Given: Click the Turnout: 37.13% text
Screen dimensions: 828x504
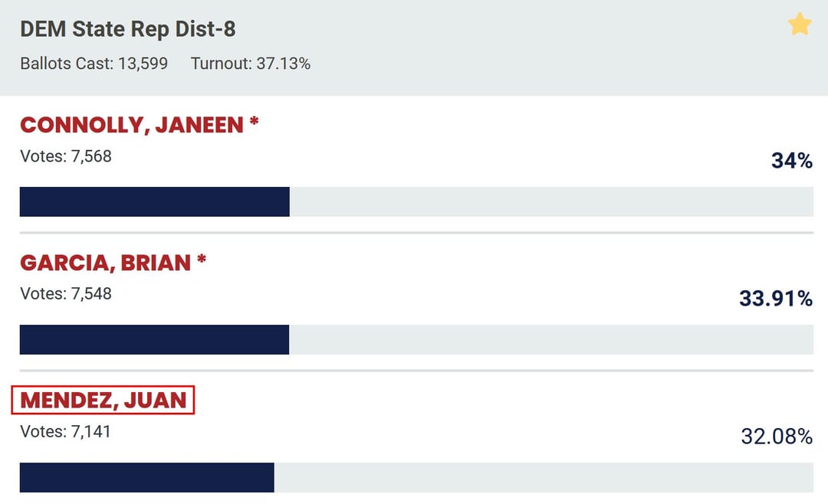Looking at the screenshot, I should coord(251,64).
